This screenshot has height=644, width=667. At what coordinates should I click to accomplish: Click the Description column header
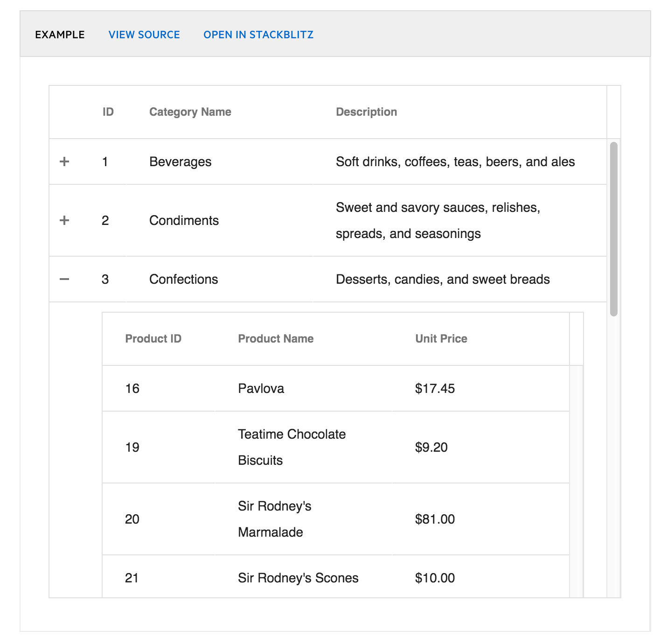pyautogui.click(x=367, y=112)
